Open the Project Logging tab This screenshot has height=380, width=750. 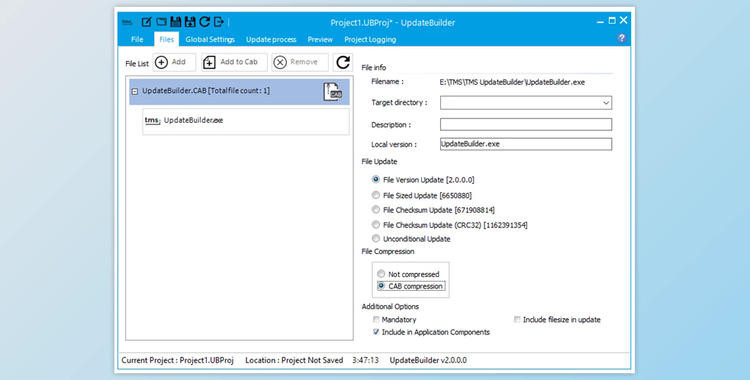coord(370,39)
